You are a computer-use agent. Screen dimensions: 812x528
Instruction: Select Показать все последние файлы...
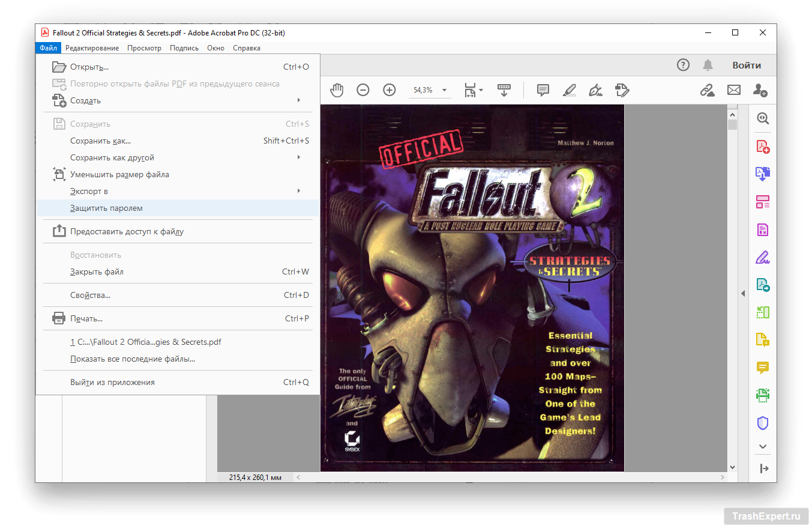(178, 359)
